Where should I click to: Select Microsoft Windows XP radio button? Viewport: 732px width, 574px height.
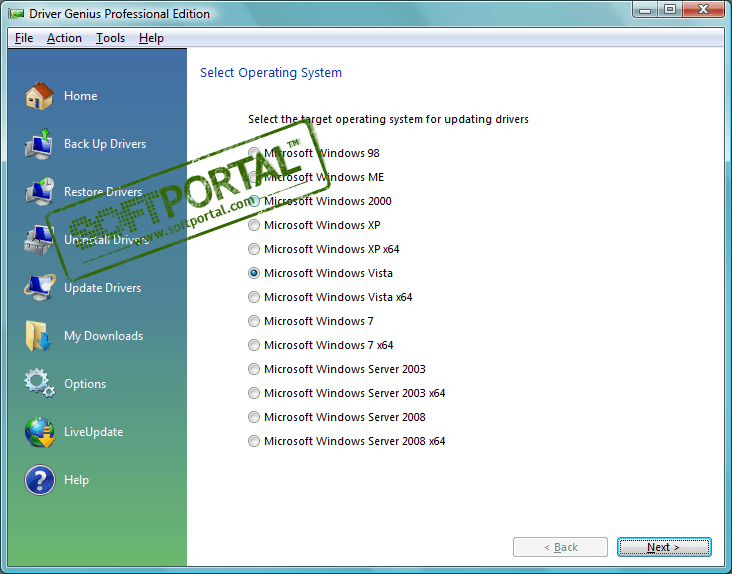[254, 225]
